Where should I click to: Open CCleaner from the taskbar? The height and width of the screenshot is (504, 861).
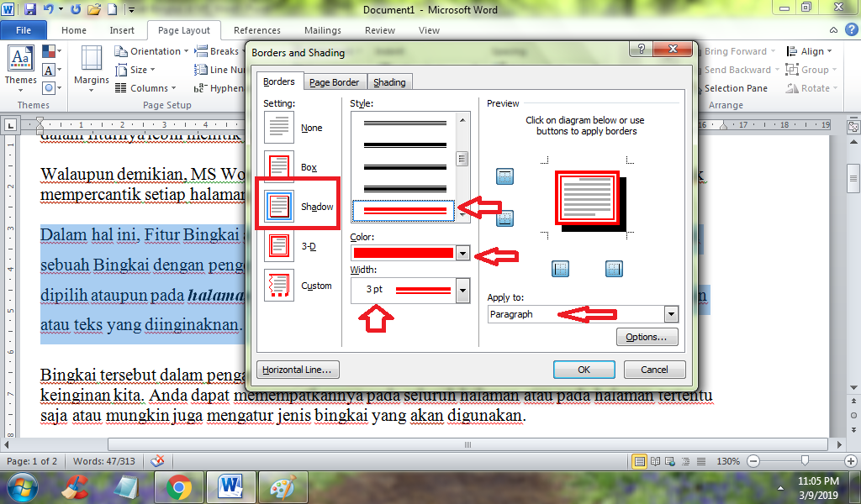tap(75, 487)
